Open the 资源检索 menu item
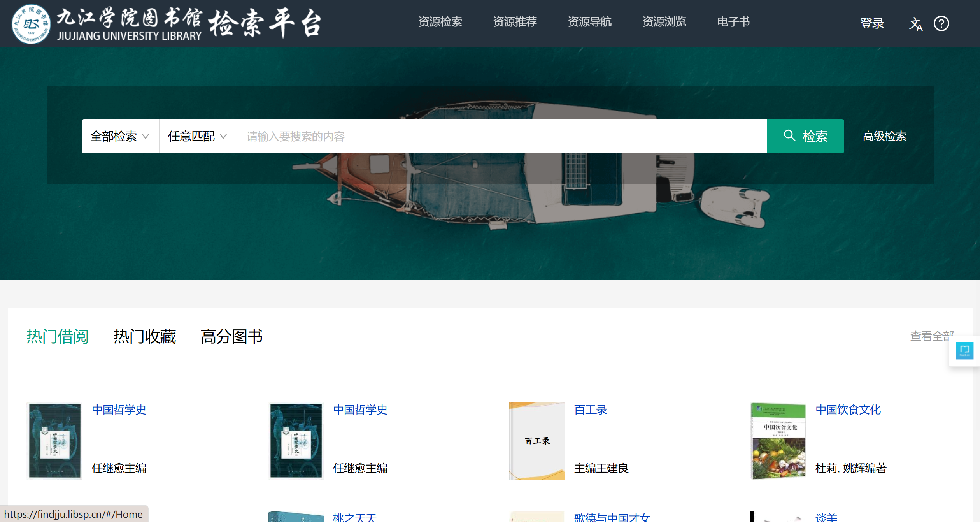Image resolution: width=980 pixels, height=522 pixels. click(x=440, y=22)
